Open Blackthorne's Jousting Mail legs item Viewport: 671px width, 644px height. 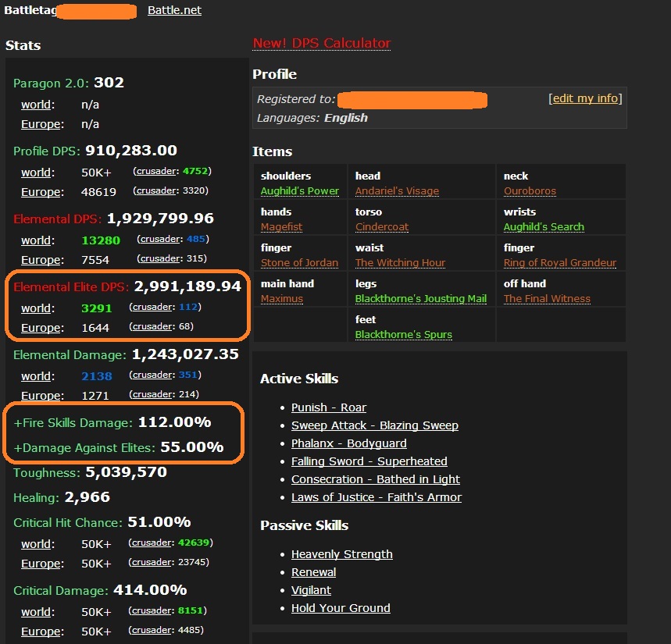[421, 298]
